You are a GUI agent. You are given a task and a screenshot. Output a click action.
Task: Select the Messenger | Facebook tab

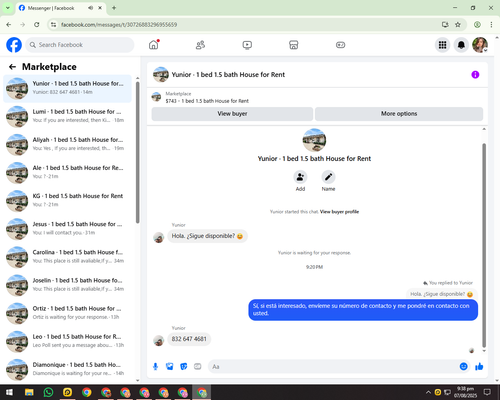click(x=61, y=8)
